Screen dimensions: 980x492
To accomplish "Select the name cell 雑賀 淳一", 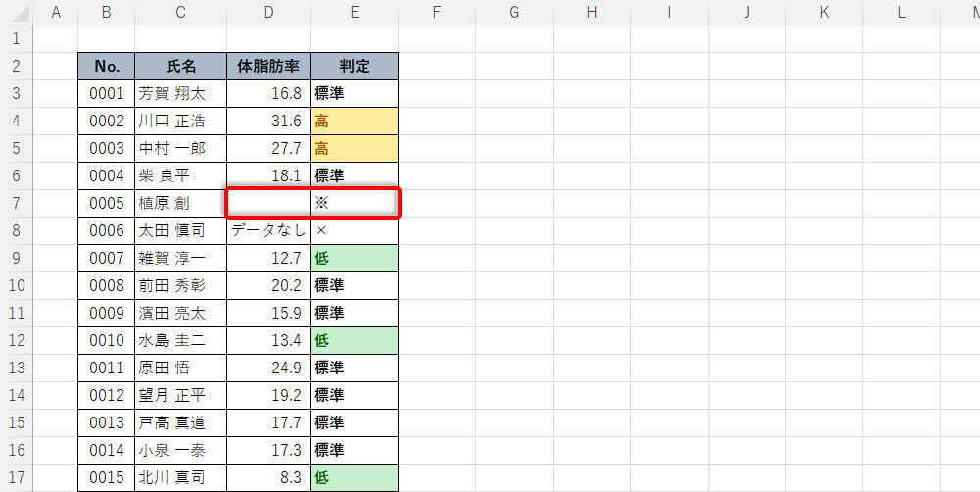I will click(x=180, y=258).
